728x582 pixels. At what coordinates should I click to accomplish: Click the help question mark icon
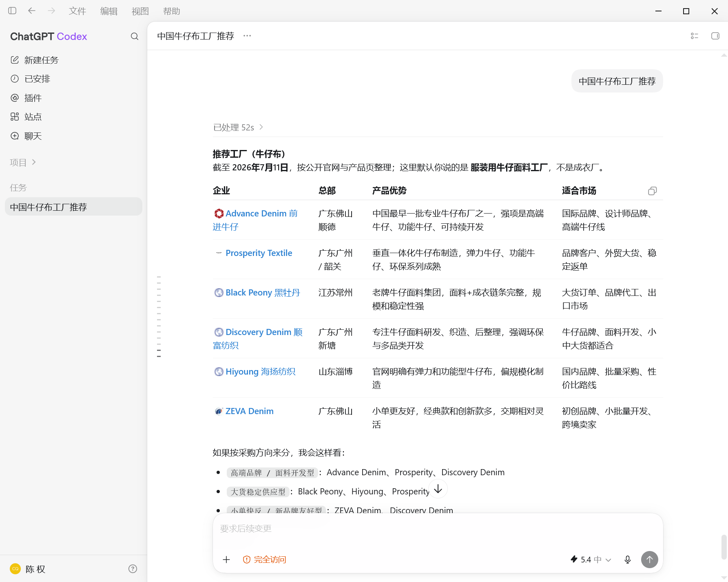click(133, 569)
